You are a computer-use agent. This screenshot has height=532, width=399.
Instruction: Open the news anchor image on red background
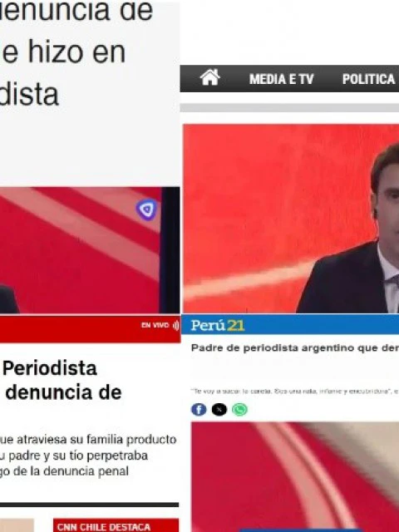click(291, 219)
